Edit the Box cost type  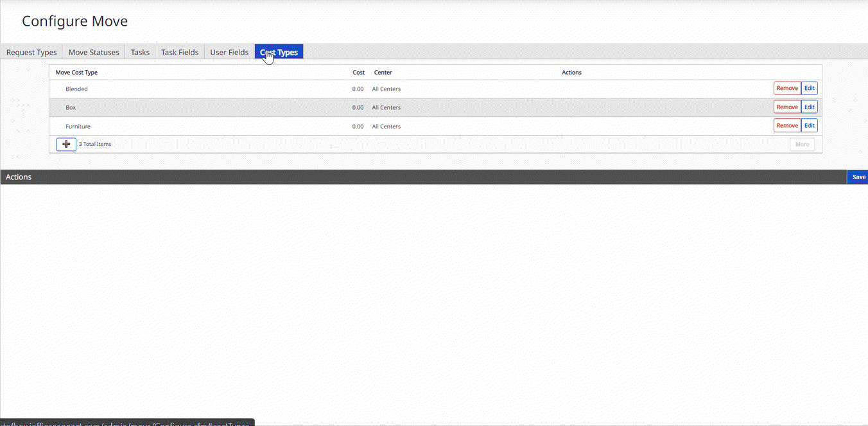810,107
